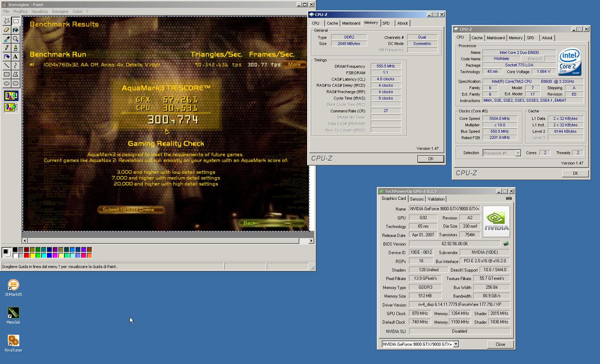Click the Intel Core 2 Duo logo

[x=570, y=62]
